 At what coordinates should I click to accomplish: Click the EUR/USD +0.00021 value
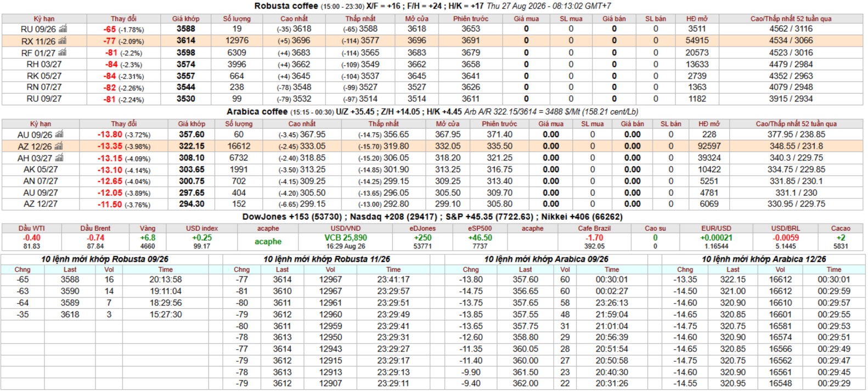[x=716, y=238]
